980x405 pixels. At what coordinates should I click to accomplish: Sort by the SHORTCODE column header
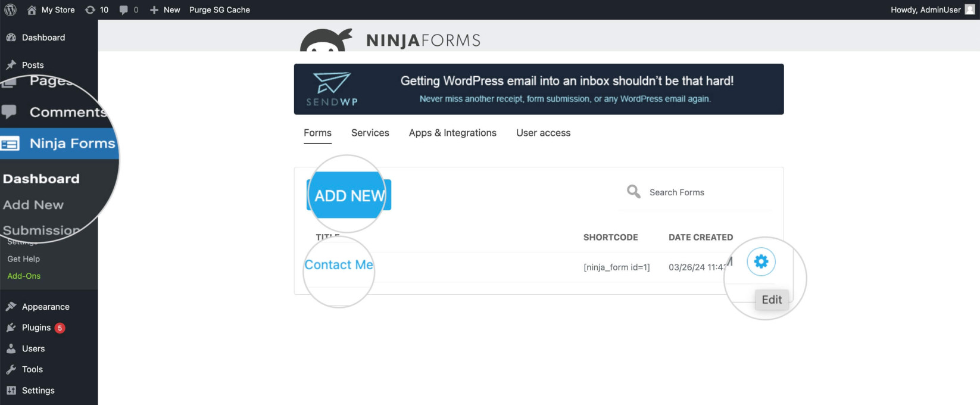[x=610, y=237]
